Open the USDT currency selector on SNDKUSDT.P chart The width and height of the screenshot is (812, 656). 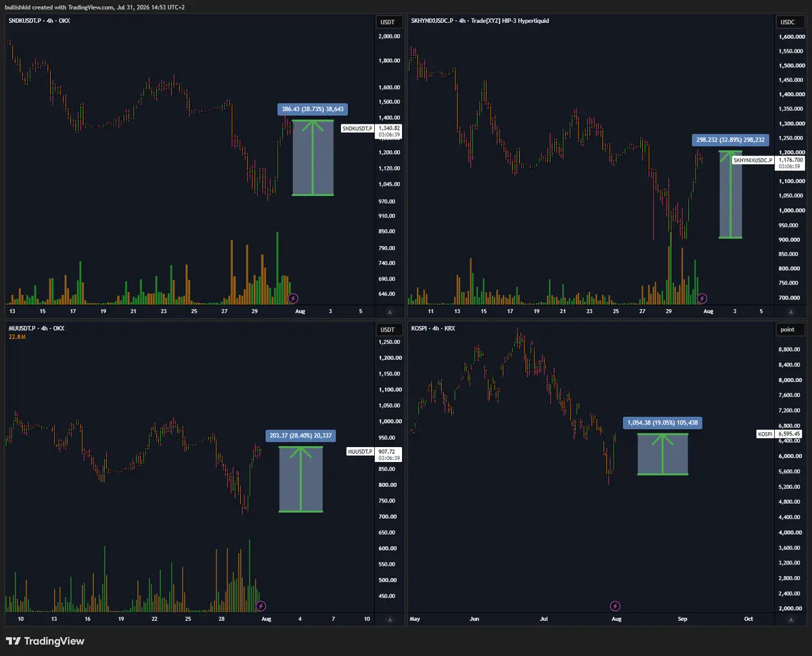coord(388,22)
